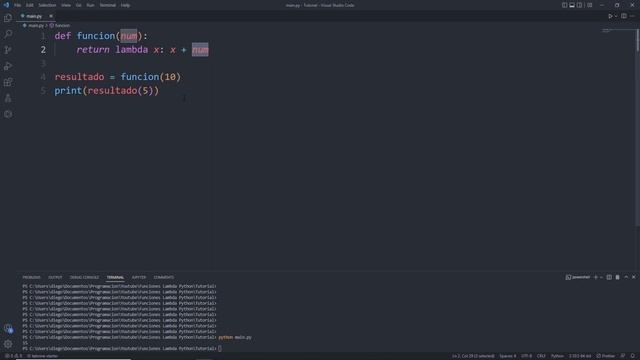Click the activity bar icon below the flask

8,114
